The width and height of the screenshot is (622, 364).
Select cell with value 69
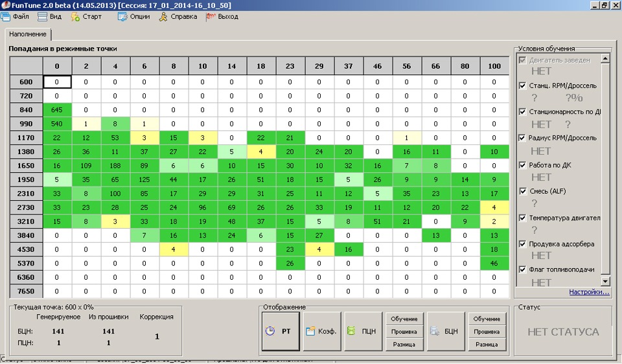[232, 207]
